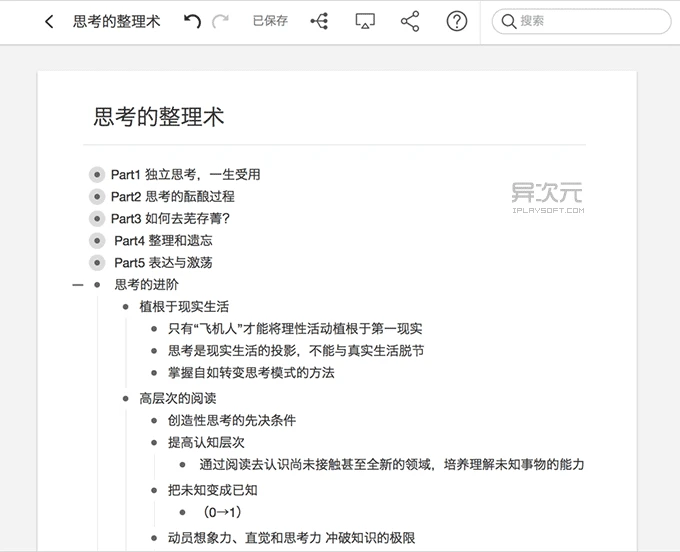
Task: Expand the Part5 表达与激荡 bullet
Action: tap(97, 262)
